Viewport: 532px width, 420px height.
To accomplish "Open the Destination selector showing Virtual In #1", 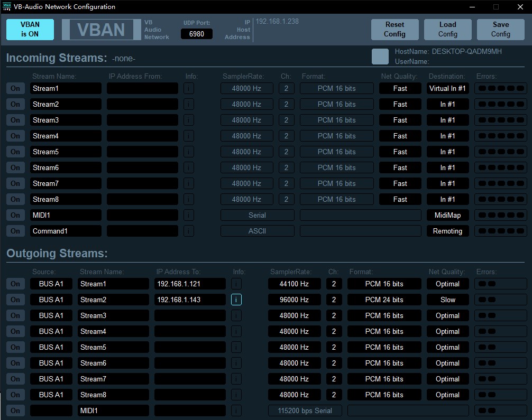I will pyautogui.click(x=447, y=88).
